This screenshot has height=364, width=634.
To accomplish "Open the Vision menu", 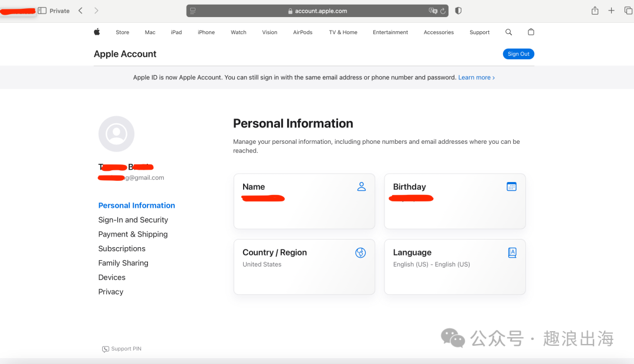I will pyautogui.click(x=269, y=32).
